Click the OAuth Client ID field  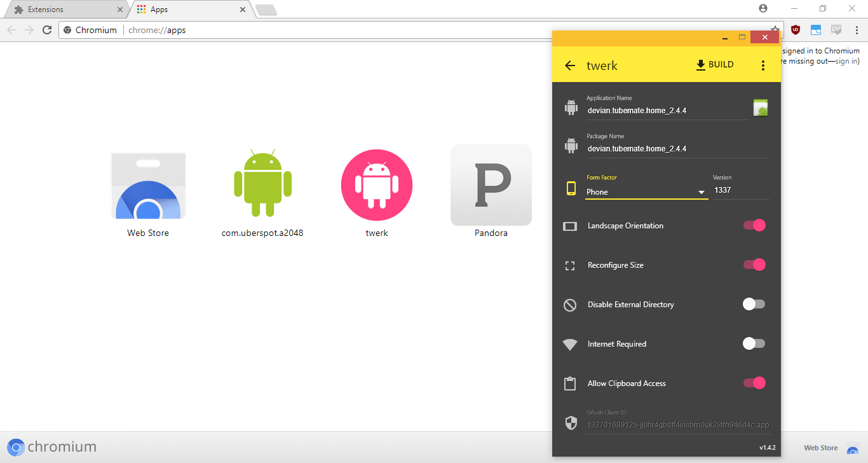click(677, 425)
